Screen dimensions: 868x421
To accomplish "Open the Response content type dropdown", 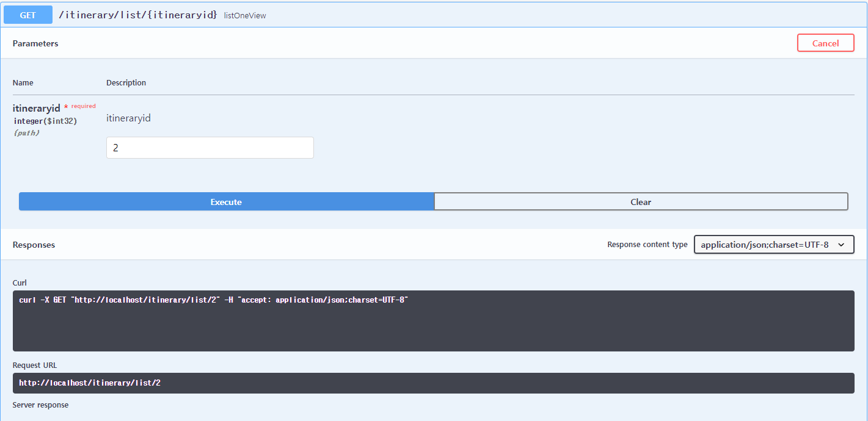I will [x=774, y=244].
